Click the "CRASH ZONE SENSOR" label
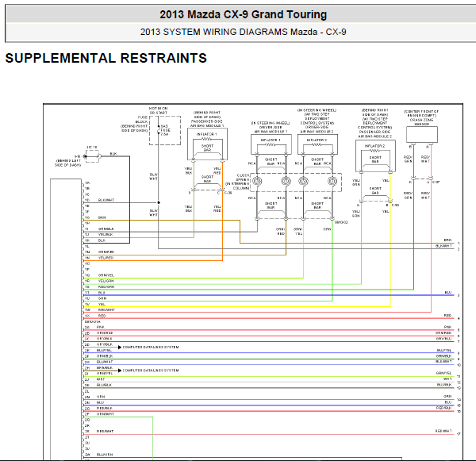The height and width of the screenshot is (461, 476). tap(422, 121)
